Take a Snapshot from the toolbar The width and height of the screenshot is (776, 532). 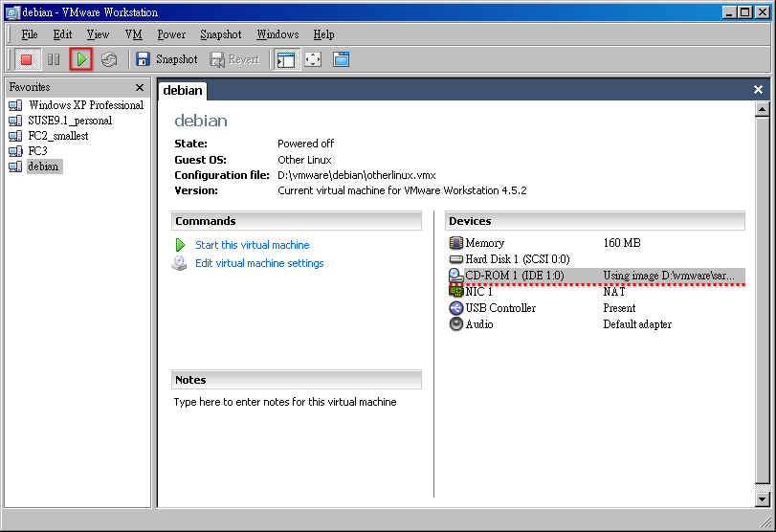point(166,59)
